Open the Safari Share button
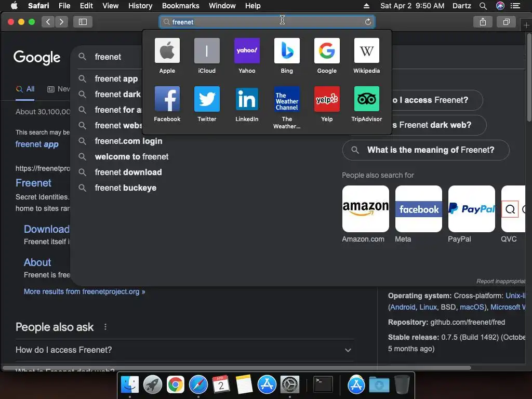This screenshot has width=532, height=399. pyautogui.click(x=483, y=22)
